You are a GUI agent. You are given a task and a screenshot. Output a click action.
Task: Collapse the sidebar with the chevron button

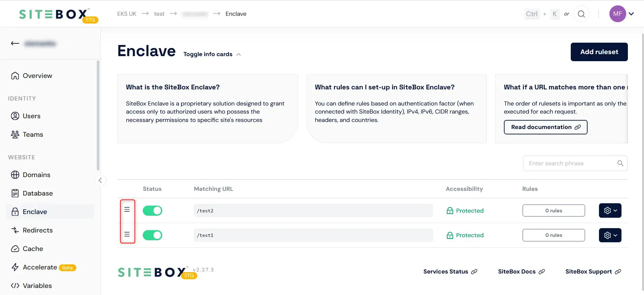tap(100, 180)
